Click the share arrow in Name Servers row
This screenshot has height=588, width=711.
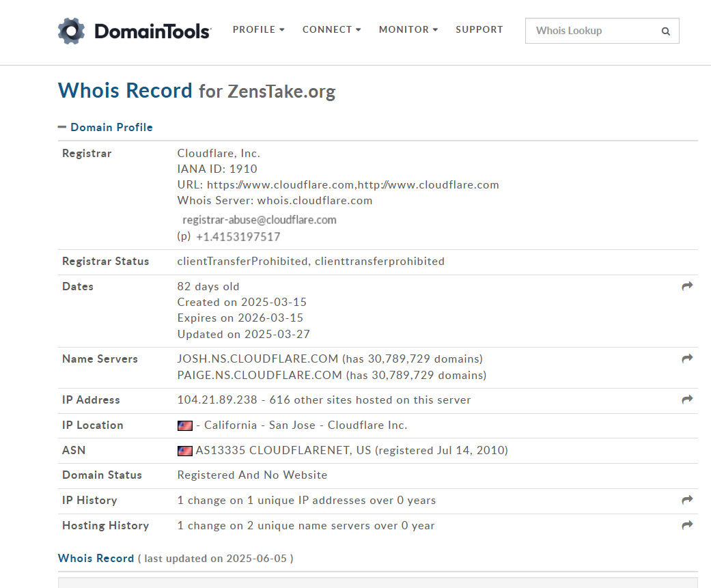point(687,359)
